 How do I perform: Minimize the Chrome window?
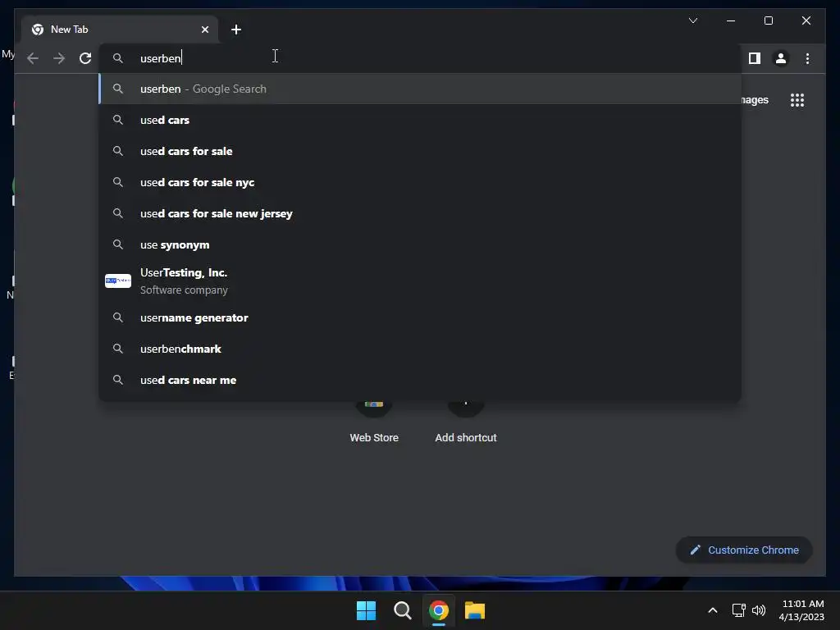[x=731, y=21]
